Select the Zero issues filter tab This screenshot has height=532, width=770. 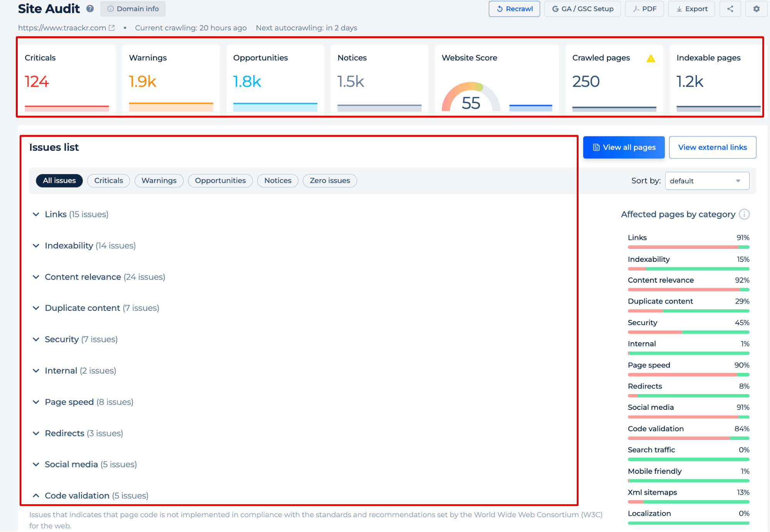click(330, 180)
